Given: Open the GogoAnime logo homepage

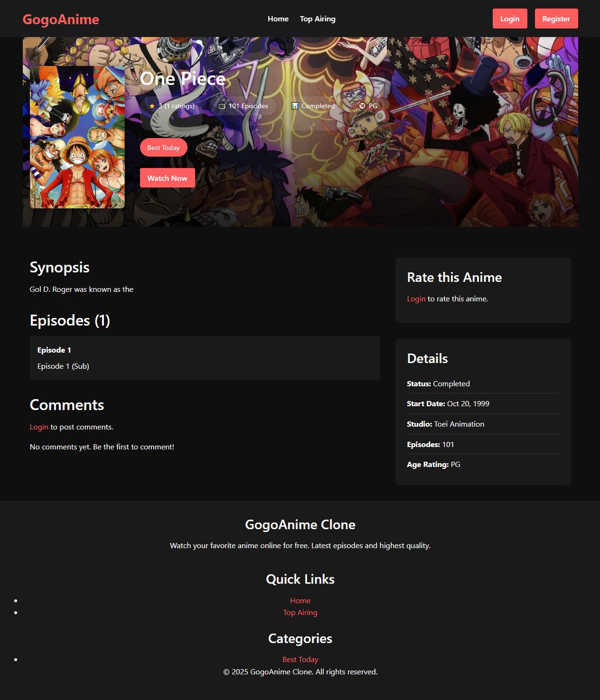Looking at the screenshot, I should click(61, 19).
